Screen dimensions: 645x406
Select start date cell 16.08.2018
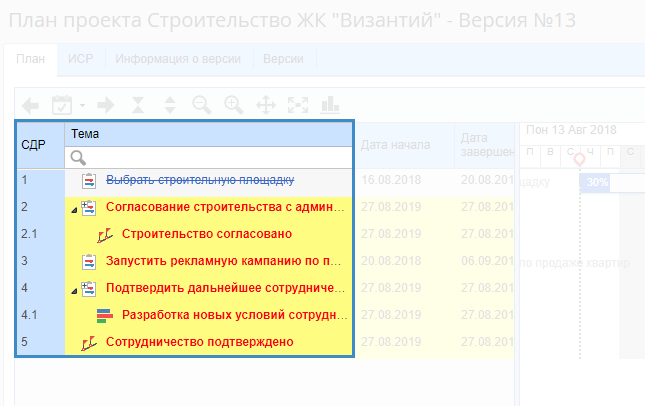(x=391, y=180)
